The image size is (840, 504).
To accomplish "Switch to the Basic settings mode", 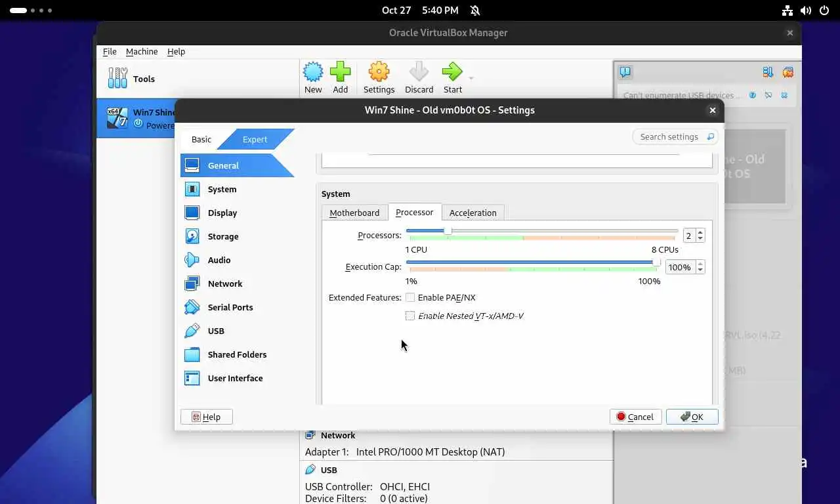I will (201, 139).
